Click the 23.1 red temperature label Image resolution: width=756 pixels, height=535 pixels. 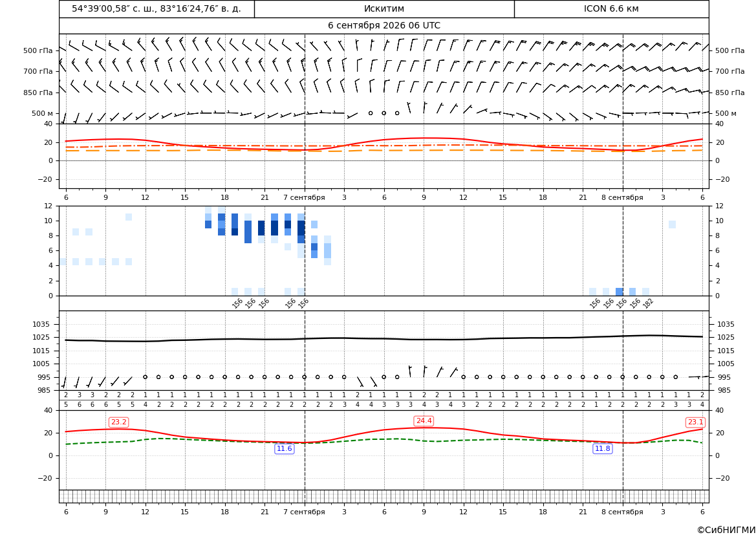click(695, 422)
